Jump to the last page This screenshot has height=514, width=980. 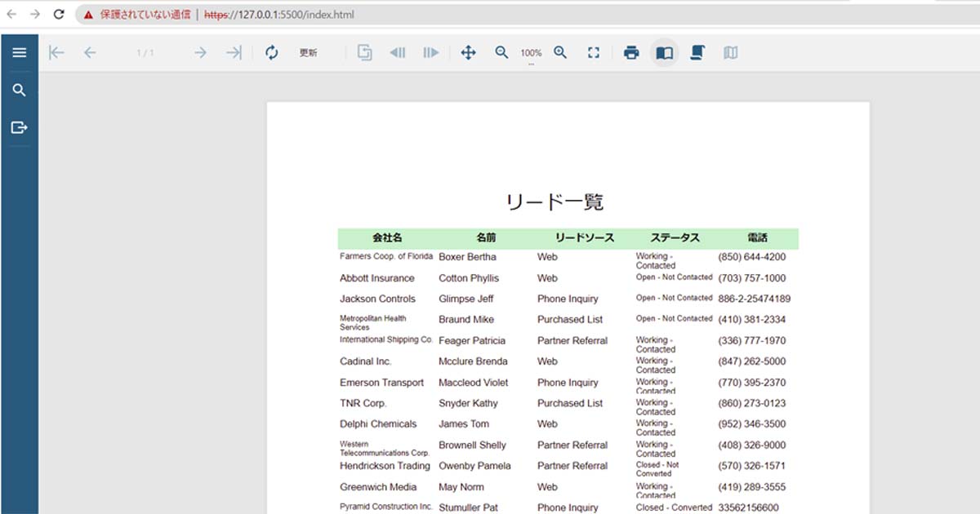(233, 52)
